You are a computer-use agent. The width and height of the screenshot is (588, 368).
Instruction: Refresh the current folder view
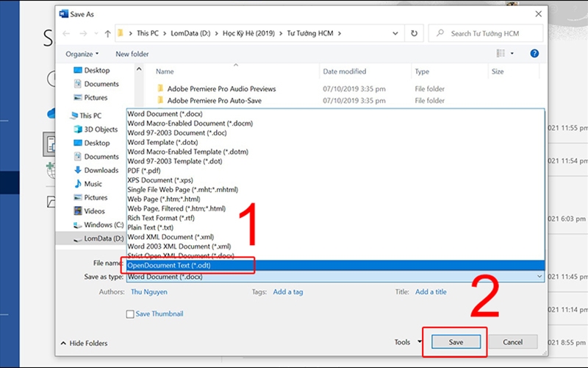(415, 33)
